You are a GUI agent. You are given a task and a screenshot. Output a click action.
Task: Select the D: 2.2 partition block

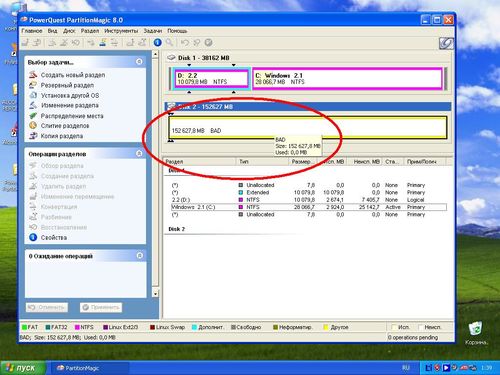[211, 79]
